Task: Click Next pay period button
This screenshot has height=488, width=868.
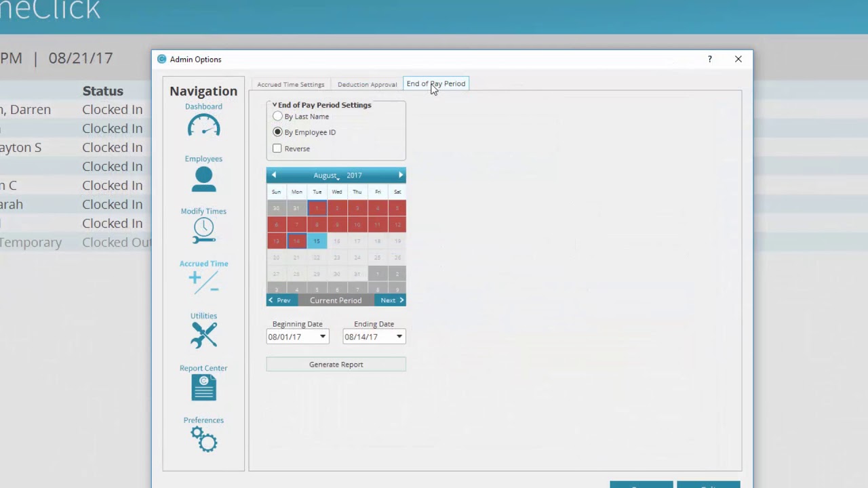Action: point(392,300)
